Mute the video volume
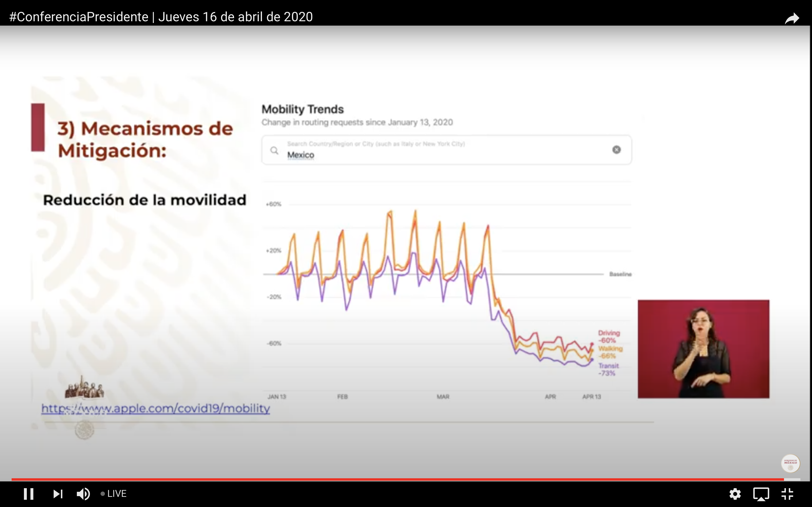Viewport: 812px width, 507px height. 83,493
